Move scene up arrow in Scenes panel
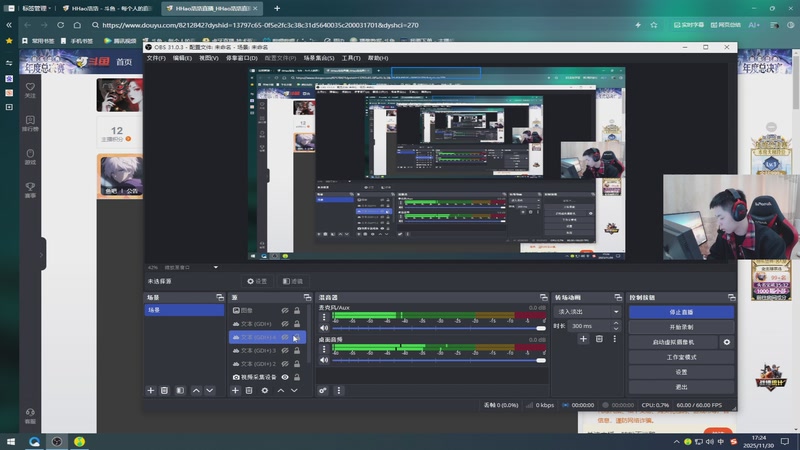The width and height of the screenshot is (800, 450). point(196,390)
